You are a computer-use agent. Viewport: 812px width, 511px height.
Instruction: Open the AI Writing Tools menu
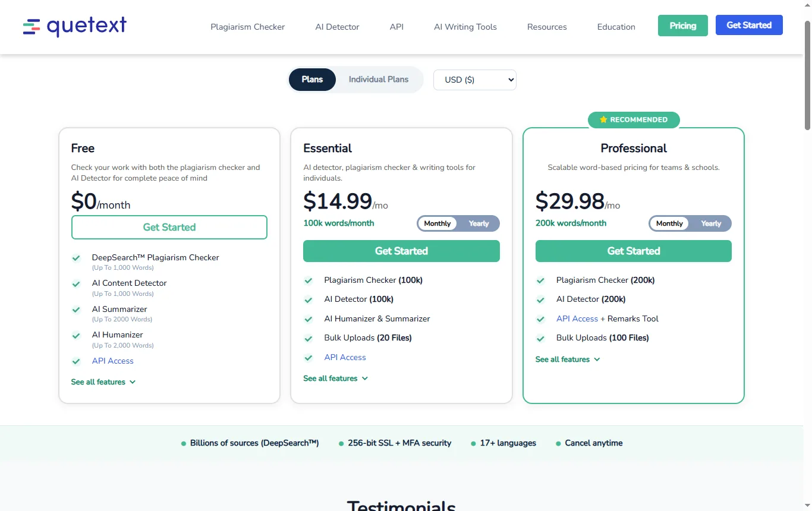click(x=465, y=27)
